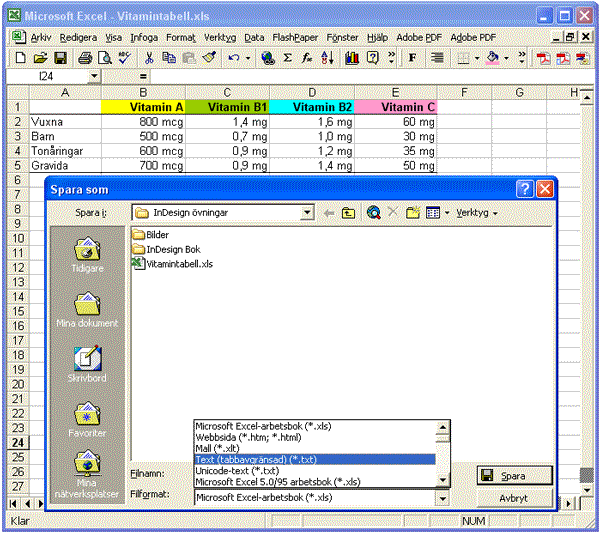Click the dialog help question mark button
The width and height of the screenshot is (600, 533).
525,189
